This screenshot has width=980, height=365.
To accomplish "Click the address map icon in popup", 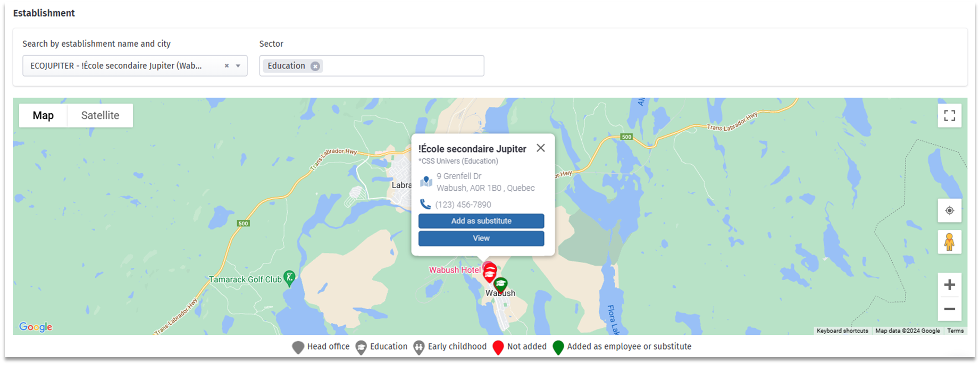I will point(426,181).
